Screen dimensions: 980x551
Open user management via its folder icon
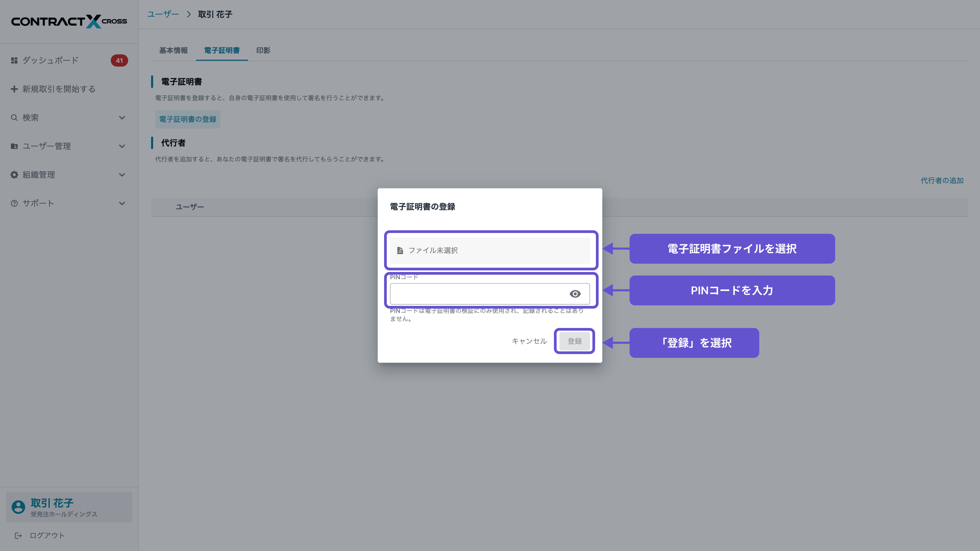14,146
